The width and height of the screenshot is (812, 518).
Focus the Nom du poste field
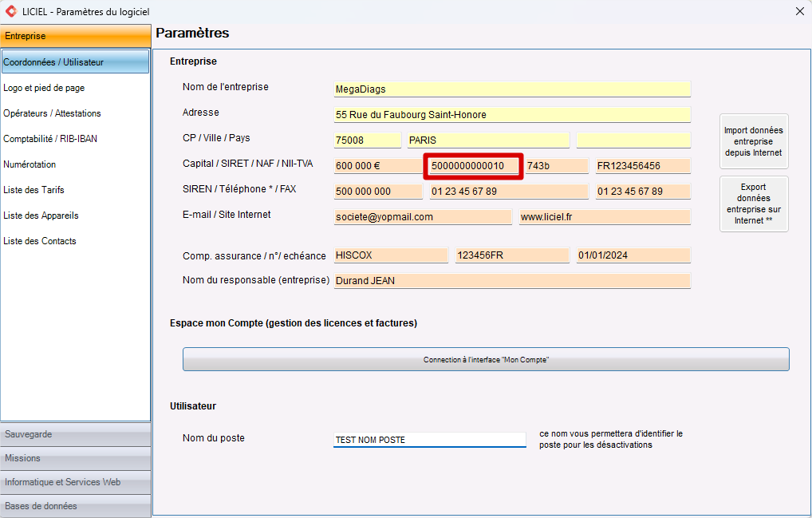pos(429,440)
